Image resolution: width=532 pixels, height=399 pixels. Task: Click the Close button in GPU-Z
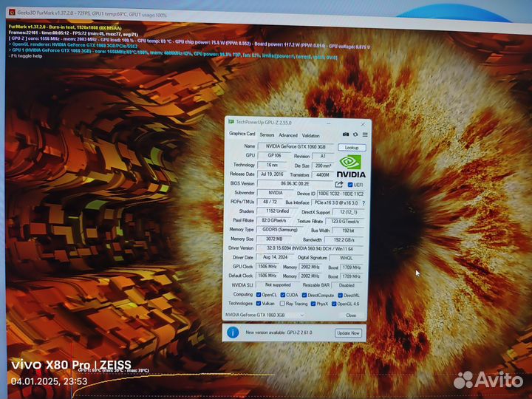click(351, 316)
